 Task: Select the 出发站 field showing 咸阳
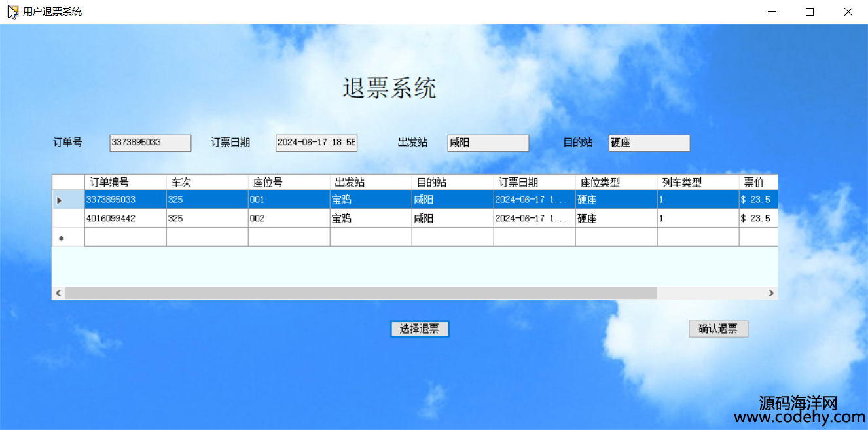[488, 143]
